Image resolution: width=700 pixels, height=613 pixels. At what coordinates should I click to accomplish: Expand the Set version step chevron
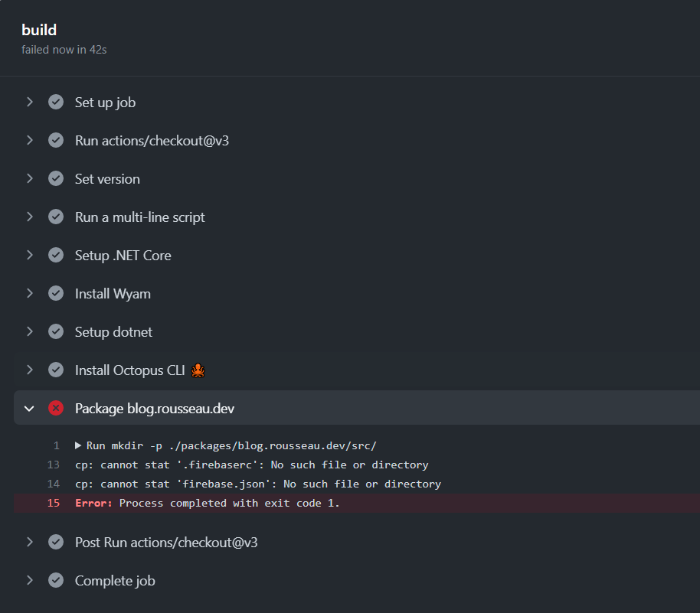(x=29, y=179)
